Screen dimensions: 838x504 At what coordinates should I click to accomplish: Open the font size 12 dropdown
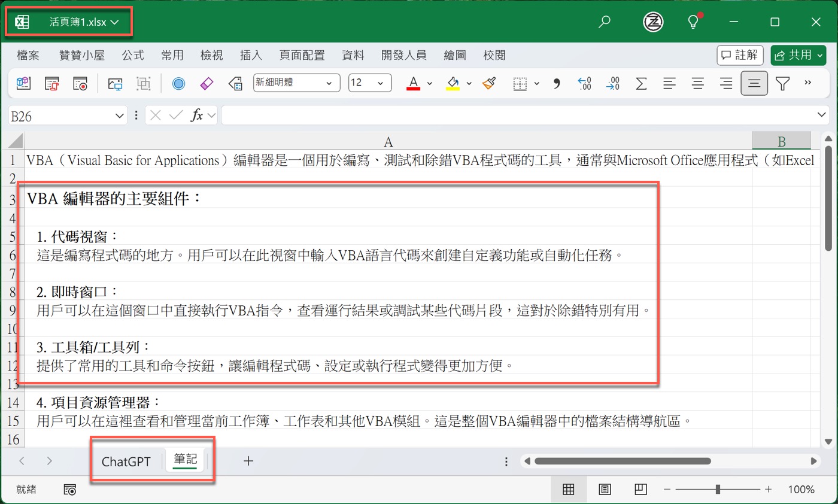point(369,83)
